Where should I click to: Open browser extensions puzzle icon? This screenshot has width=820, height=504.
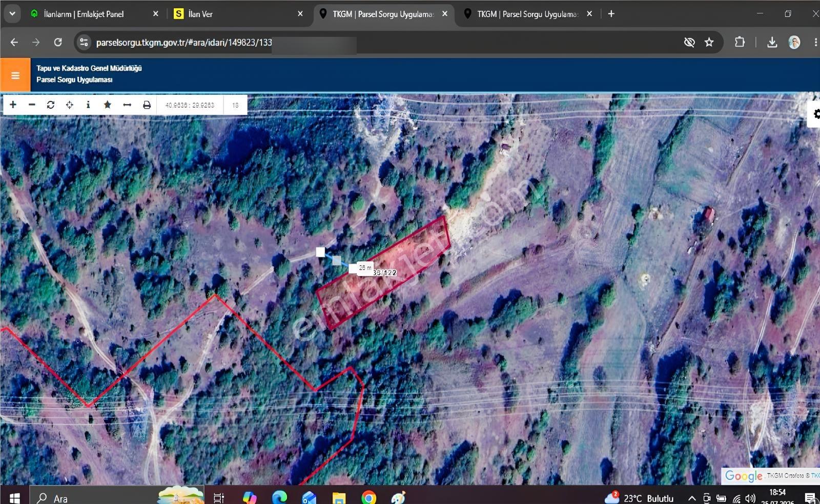740,43
